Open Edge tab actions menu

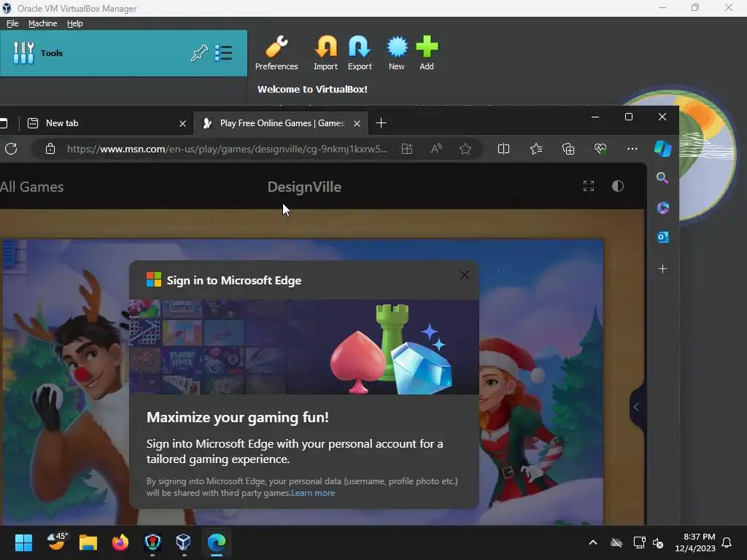point(4,123)
